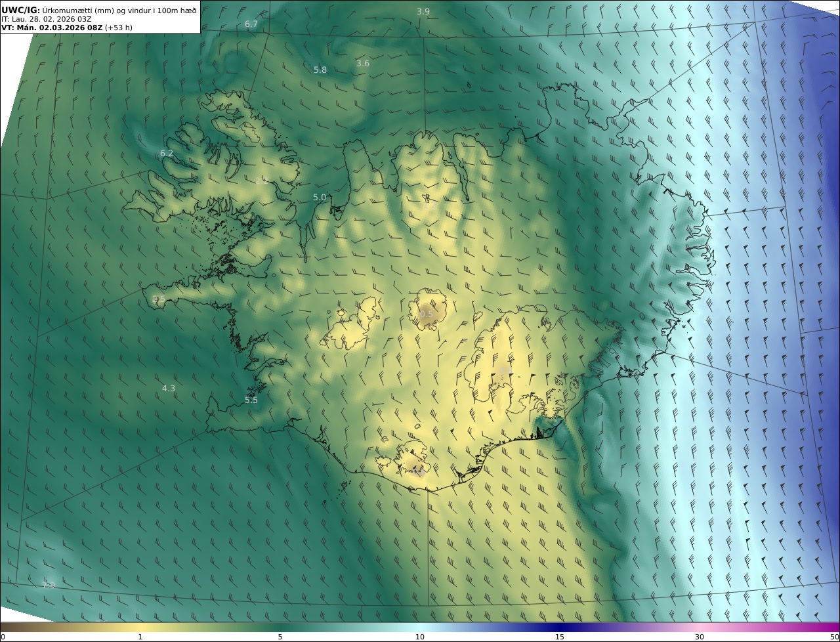Click the 7.9 value label on the map

[x=49, y=586]
